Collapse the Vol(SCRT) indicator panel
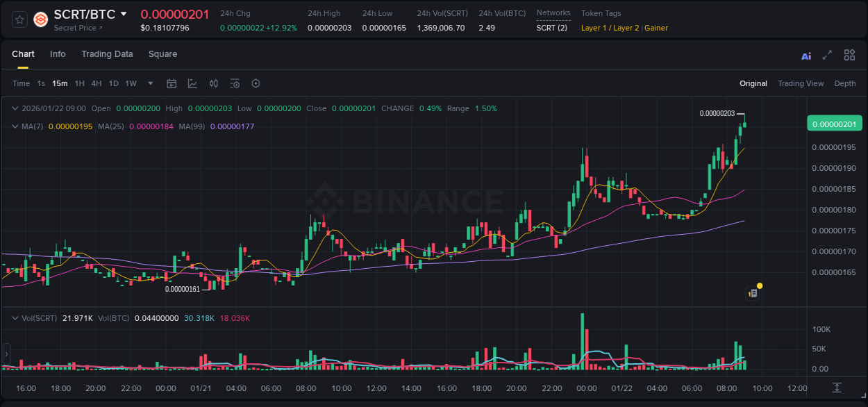The width and height of the screenshot is (868, 407). click(15, 317)
